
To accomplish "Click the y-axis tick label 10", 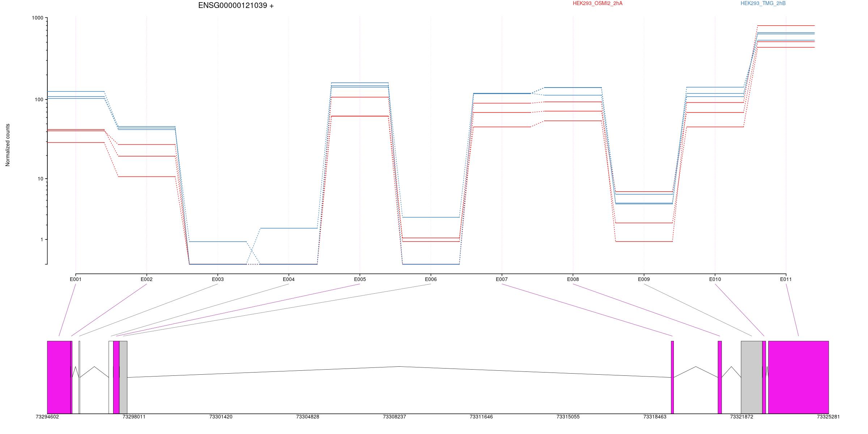I will pos(40,179).
